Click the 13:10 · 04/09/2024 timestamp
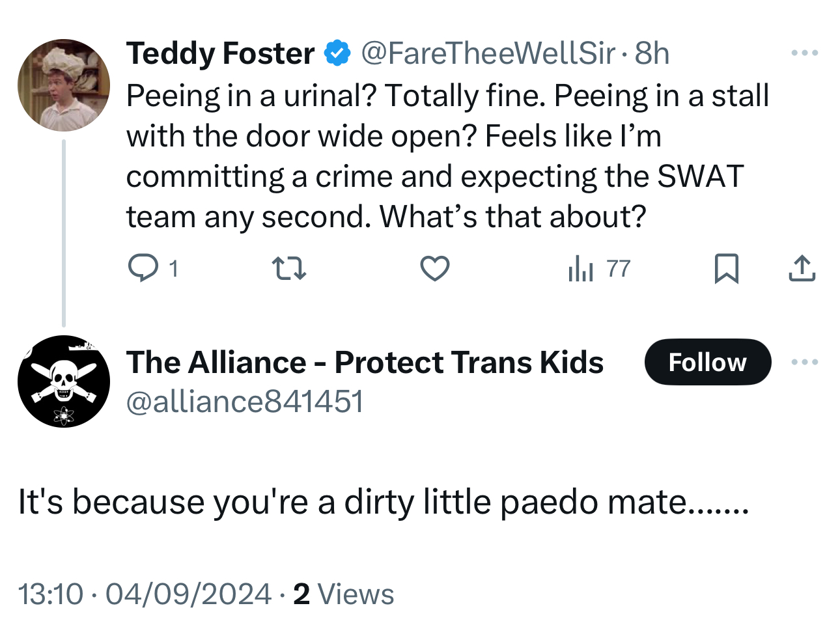This screenshot has height=623, width=840. point(145,594)
